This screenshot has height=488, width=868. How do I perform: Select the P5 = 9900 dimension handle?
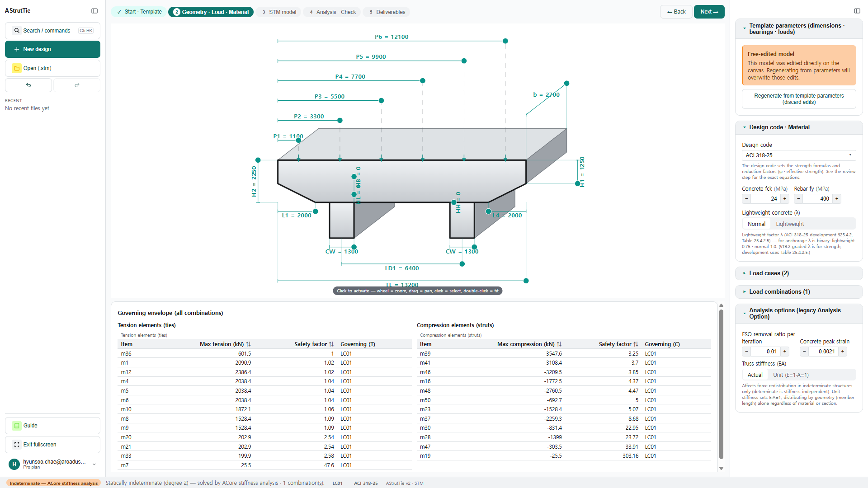464,61
